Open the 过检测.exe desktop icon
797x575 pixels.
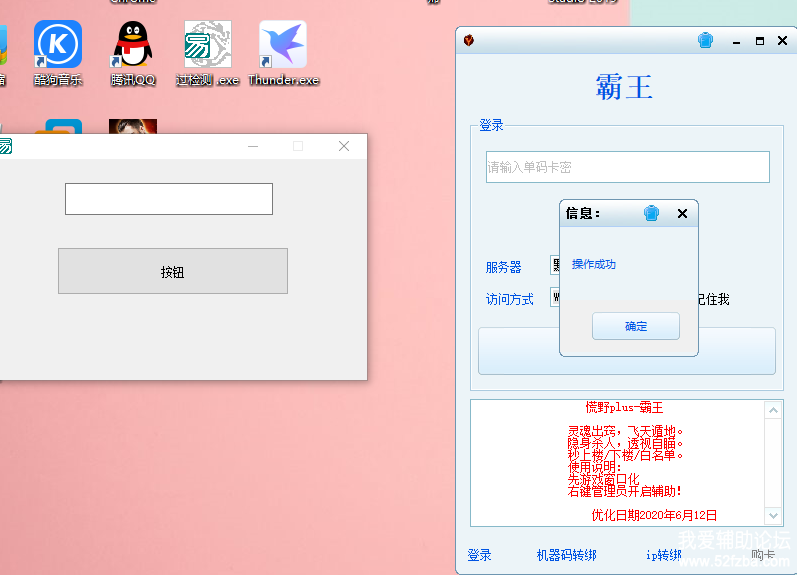click(207, 53)
